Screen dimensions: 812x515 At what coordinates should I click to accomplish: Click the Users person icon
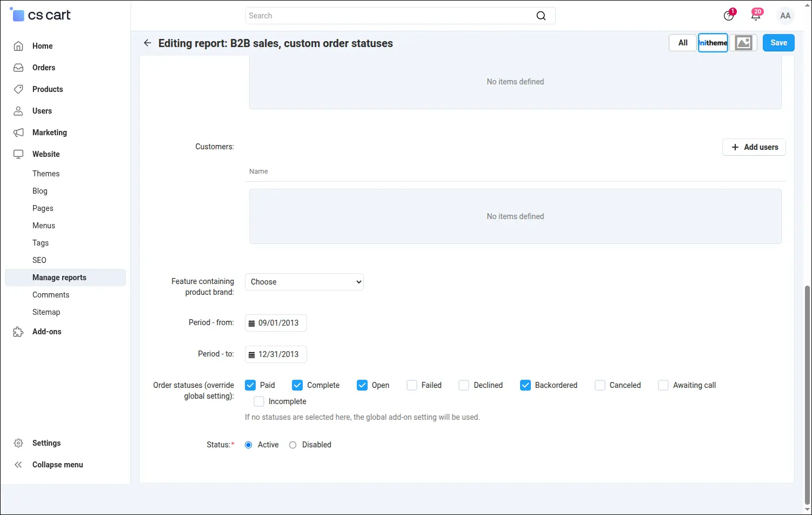click(18, 111)
